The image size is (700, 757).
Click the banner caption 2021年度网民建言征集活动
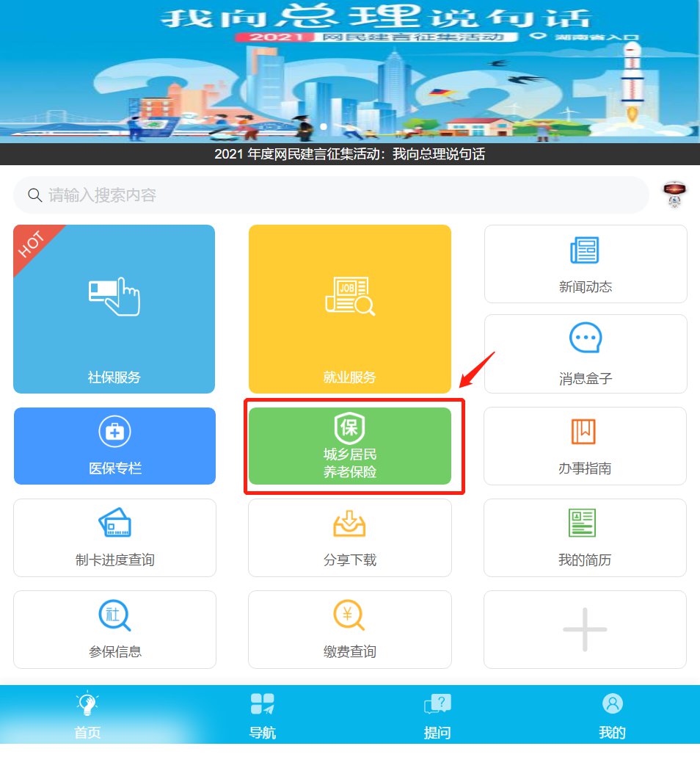coord(350,154)
